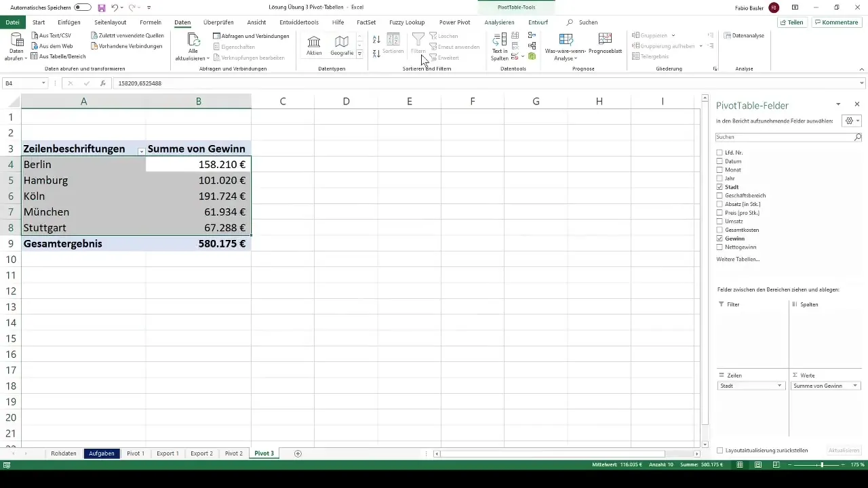
Task: Open PivotTable fields gear settings
Action: (x=851, y=121)
